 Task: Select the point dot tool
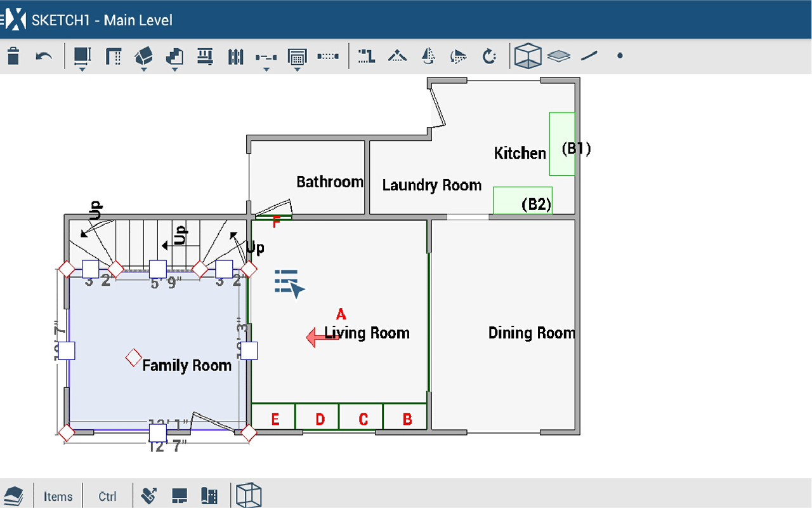point(620,56)
